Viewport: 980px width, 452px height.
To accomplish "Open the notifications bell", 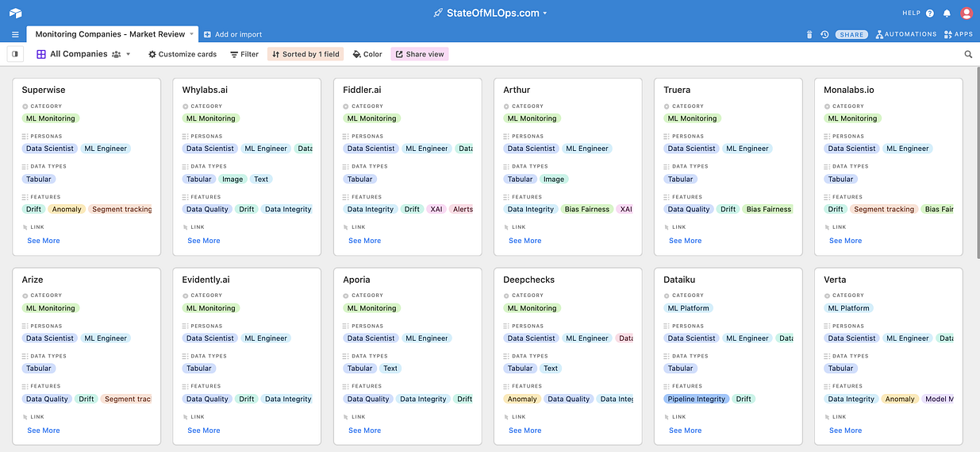I will click(947, 13).
